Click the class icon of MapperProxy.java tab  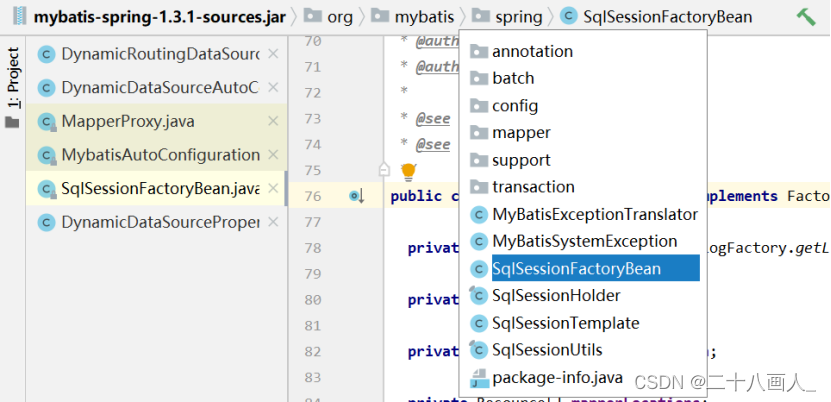coord(47,122)
